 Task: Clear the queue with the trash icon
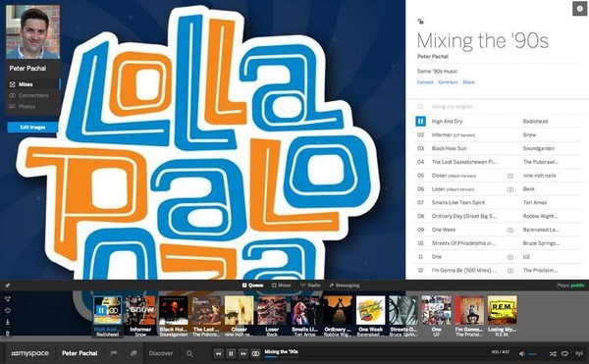point(8,333)
